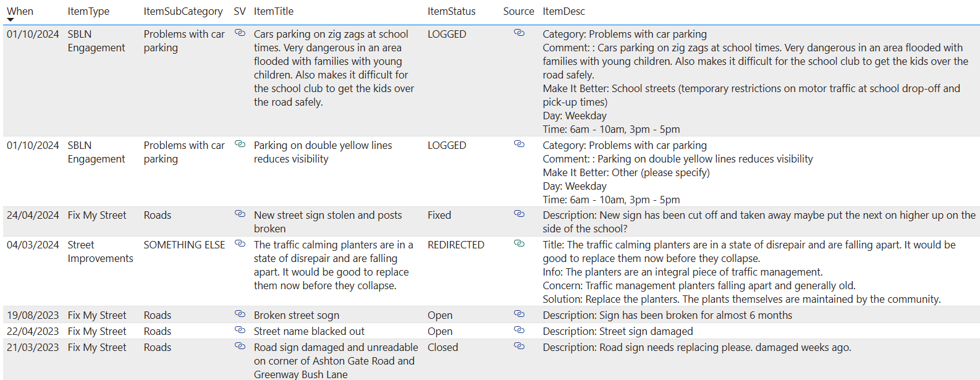
Task: Open SV link for zig zags parking row
Action: 240,33
